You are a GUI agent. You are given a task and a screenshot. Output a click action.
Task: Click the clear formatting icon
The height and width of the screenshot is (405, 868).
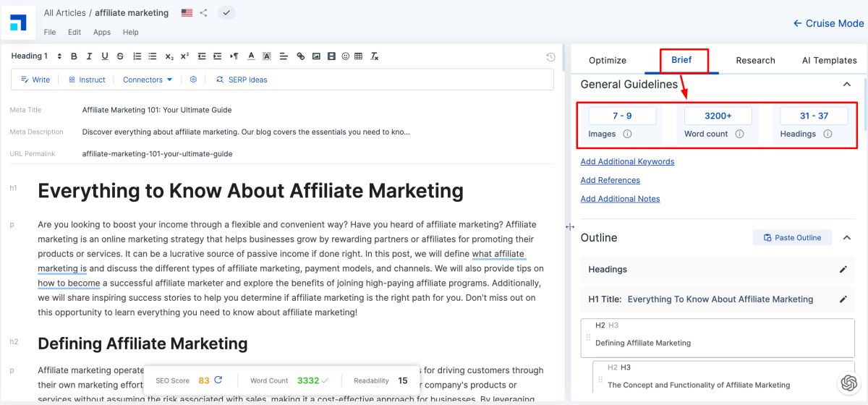point(374,56)
